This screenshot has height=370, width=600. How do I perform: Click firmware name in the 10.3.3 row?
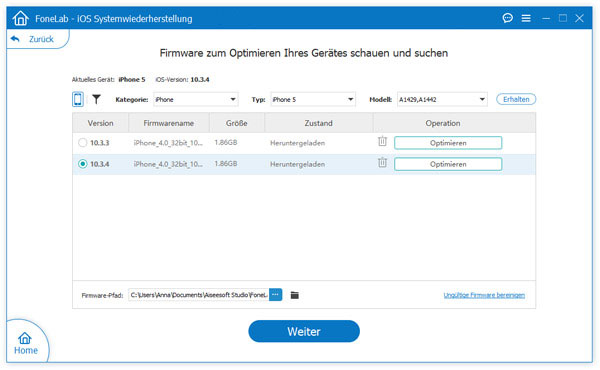click(168, 143)
